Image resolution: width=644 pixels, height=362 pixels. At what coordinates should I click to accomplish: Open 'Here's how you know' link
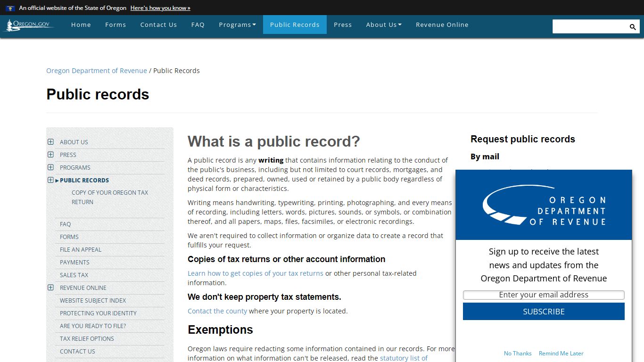[x=160, y=8]
